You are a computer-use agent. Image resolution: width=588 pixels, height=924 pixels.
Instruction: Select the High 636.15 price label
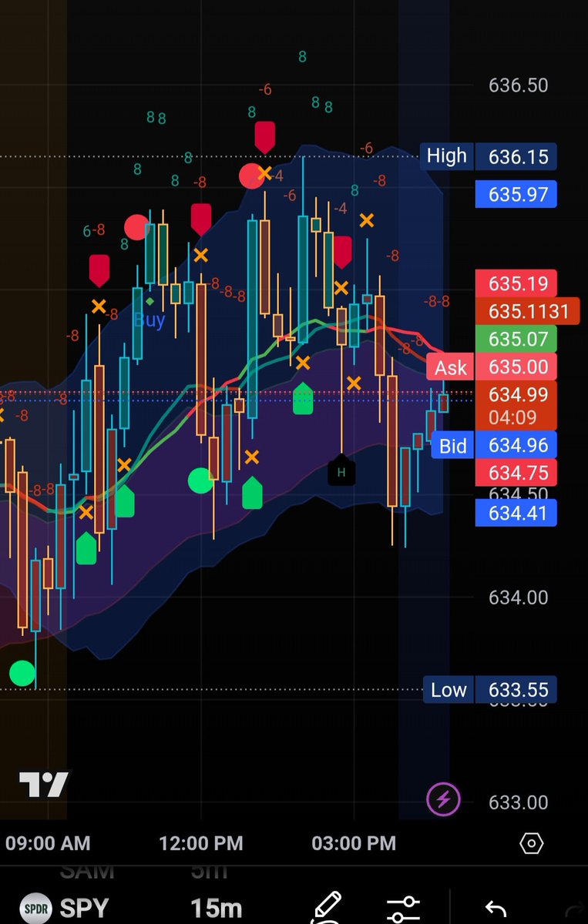coord(488,157)
